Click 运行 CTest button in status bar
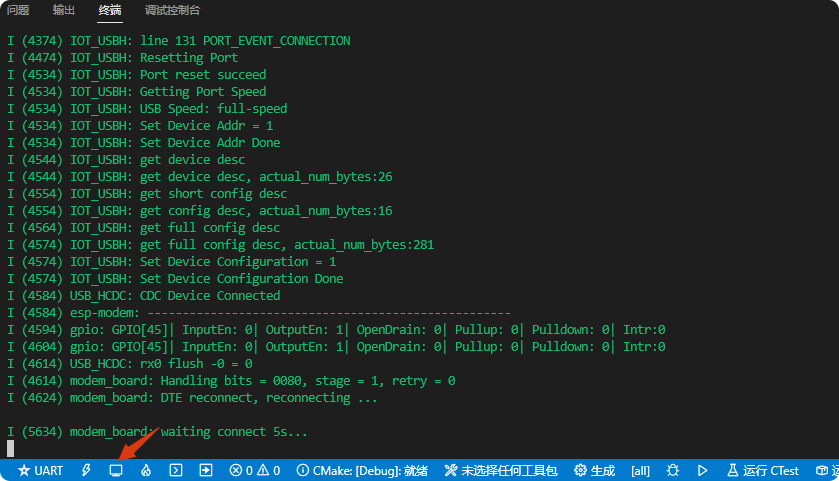The width and height of the screenshot is (839, 481). click(x=762, y=470)
